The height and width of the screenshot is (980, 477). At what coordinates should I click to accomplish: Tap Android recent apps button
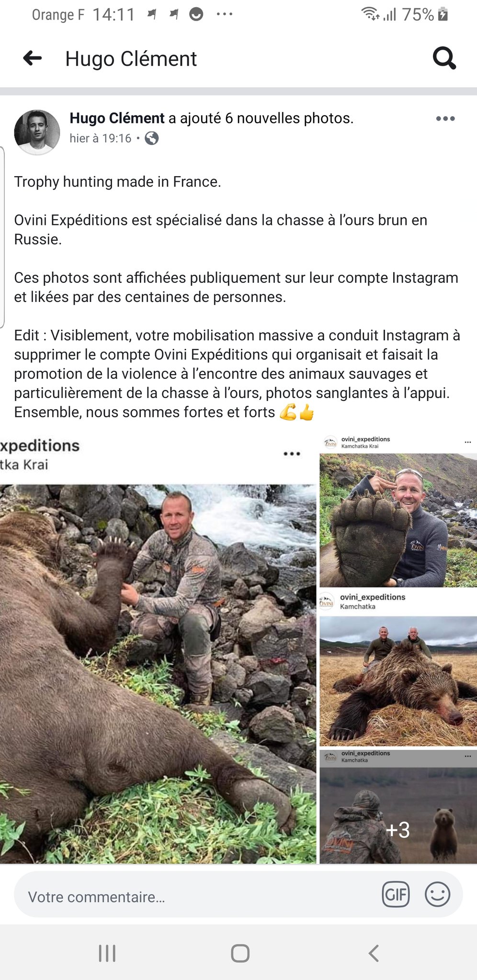pos(107,953)
